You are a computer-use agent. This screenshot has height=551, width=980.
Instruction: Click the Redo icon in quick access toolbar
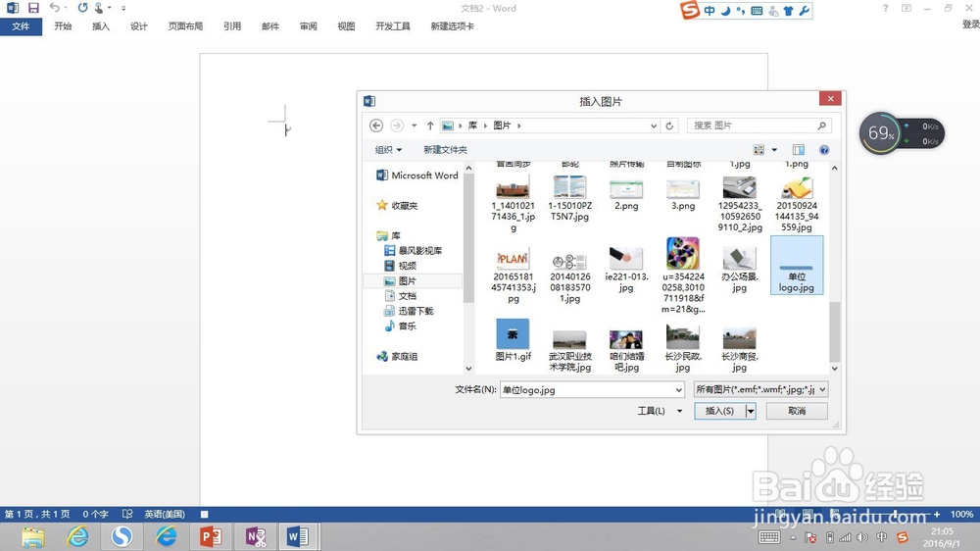82,8
